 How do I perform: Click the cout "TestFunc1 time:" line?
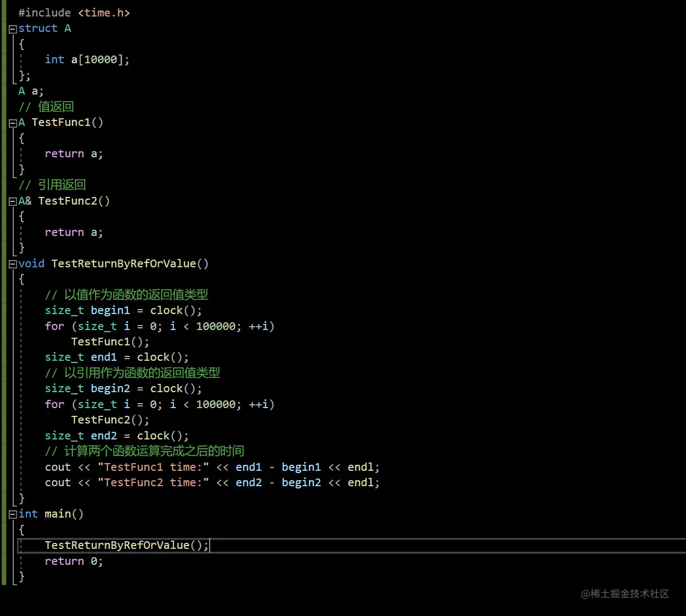[212, 467]
